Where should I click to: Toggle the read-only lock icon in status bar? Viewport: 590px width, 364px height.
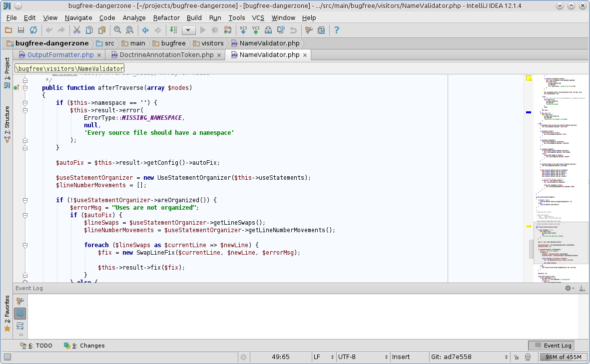pyautogui.click(x=516, y=357)
